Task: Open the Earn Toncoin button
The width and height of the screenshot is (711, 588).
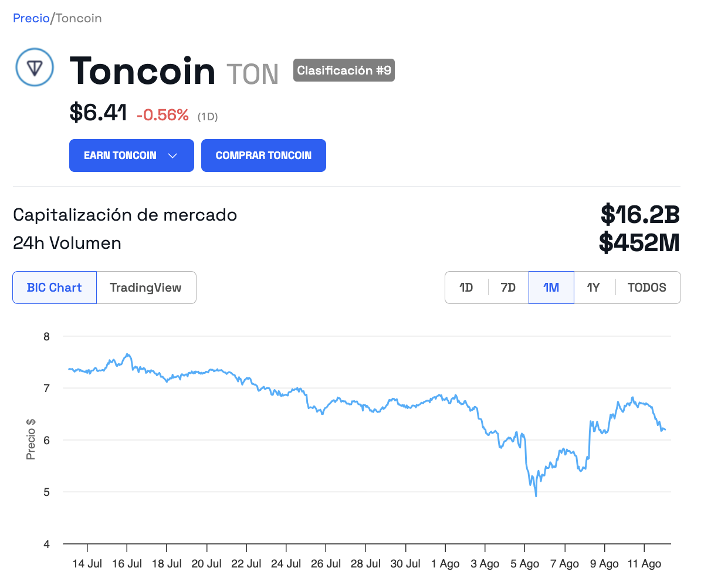Action: click(x=131, y=156)
